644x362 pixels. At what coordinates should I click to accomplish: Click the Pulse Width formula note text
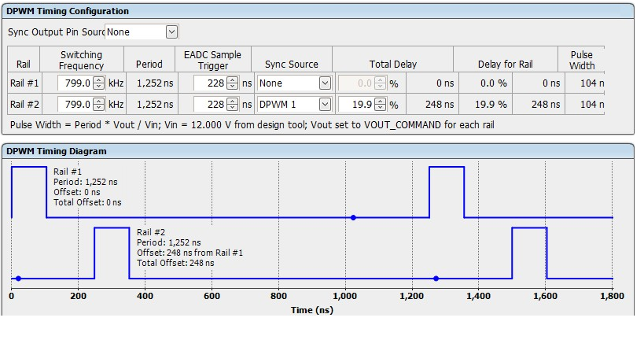click(252, 125)
